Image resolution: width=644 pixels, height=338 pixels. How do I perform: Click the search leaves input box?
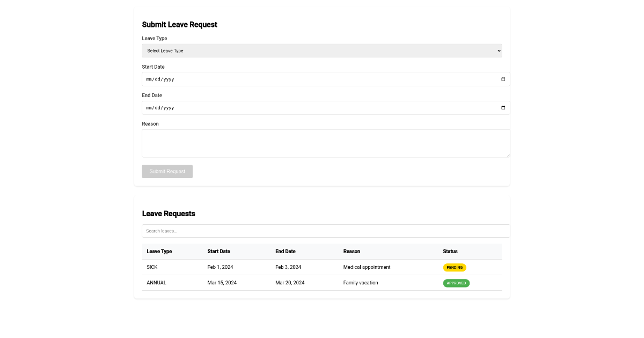tap(326, 231)
